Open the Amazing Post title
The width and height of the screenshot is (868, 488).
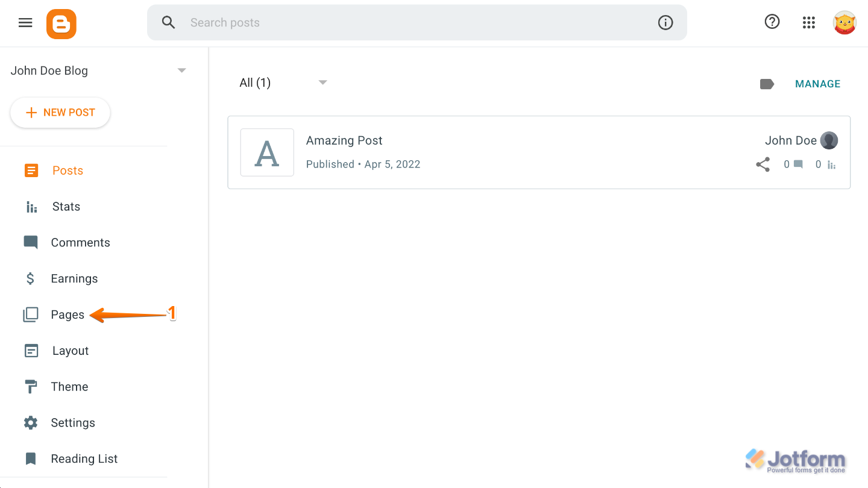[x=344, y=140]
